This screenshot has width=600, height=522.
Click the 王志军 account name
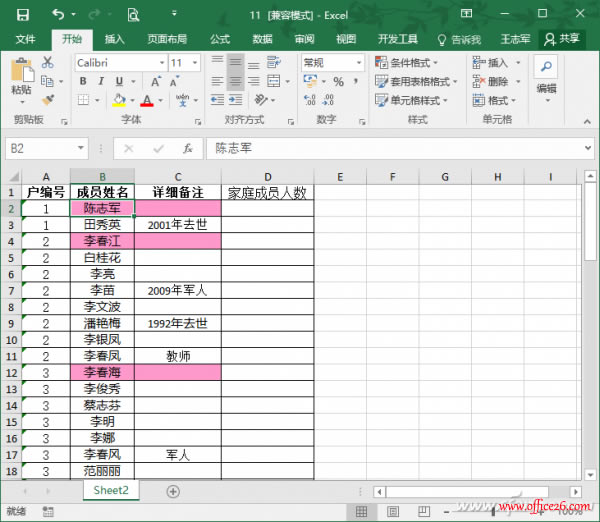tap(515, 39)
